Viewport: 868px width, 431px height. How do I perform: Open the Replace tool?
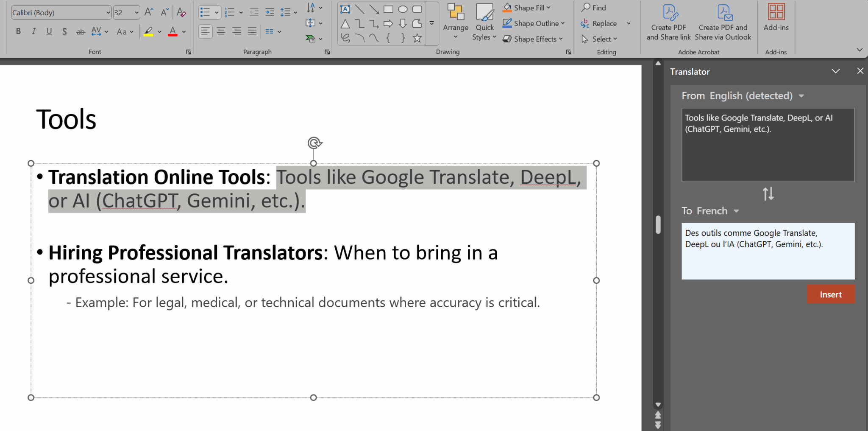click(603, 23)
